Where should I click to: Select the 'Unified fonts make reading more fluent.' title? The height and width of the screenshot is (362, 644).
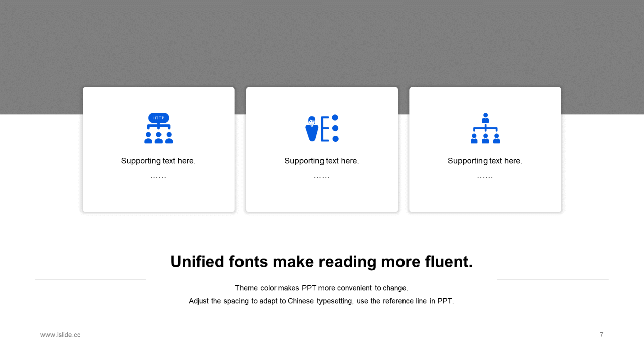[321, 262]
